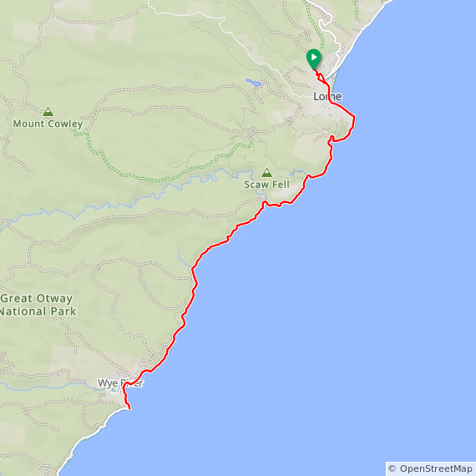Click the Mount Cowley peak icon
476x476 pixels.
tap(48, 111)
